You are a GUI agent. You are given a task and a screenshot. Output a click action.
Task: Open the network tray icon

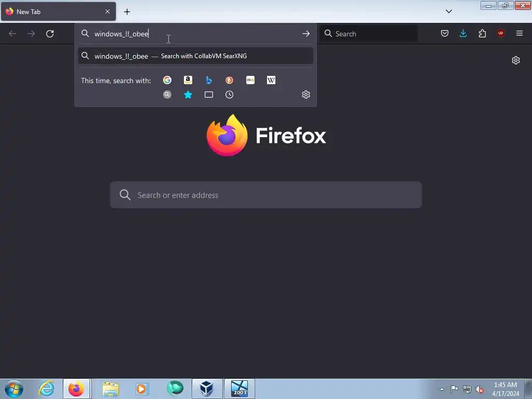pos(467,390)
